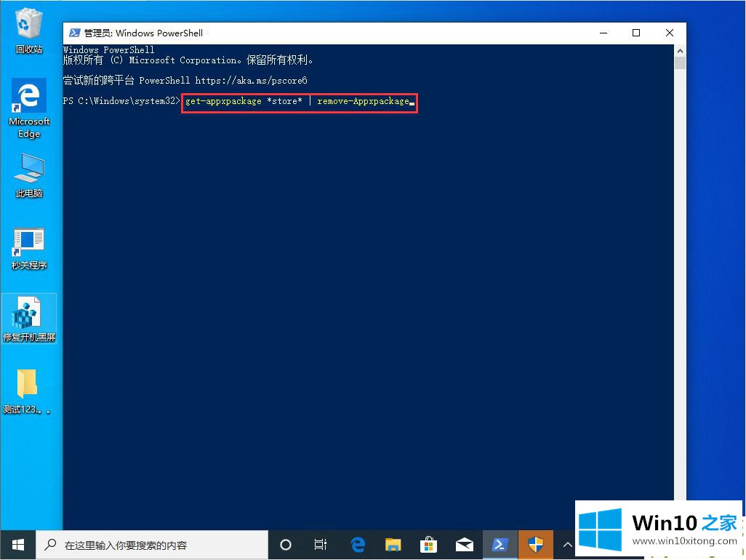Click the PS C:\Windows\system32> prompt
Screen dimensions: 746x560
coord(121,101)
